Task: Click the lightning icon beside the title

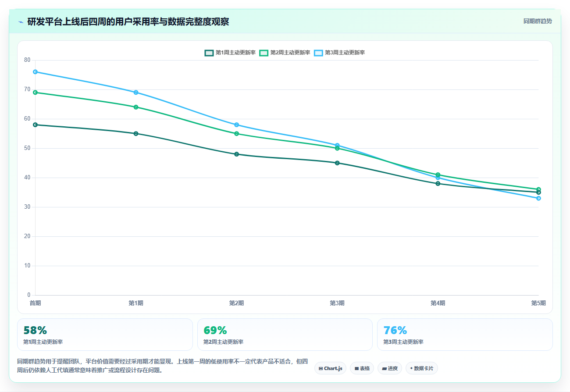Action: pyautogui.click(x=21, y=21)
